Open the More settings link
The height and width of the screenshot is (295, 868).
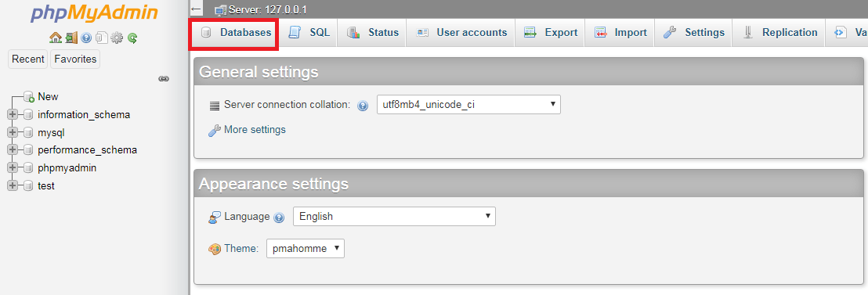255,130
